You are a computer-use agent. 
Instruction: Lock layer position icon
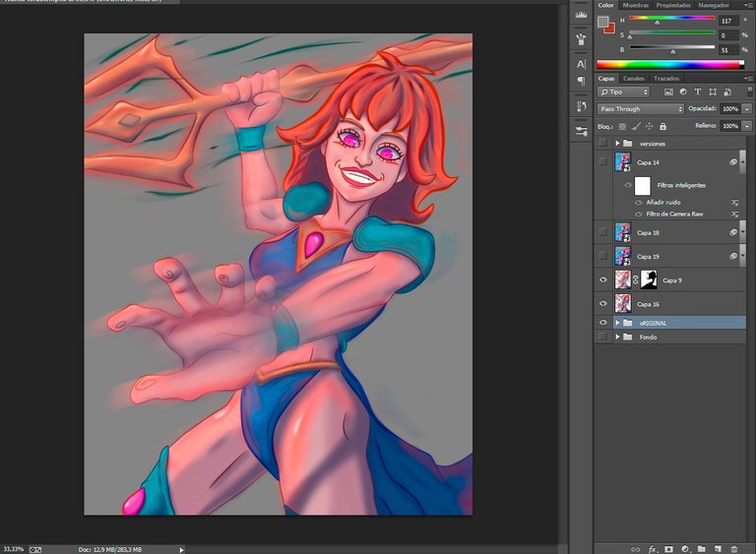[650, 126]
